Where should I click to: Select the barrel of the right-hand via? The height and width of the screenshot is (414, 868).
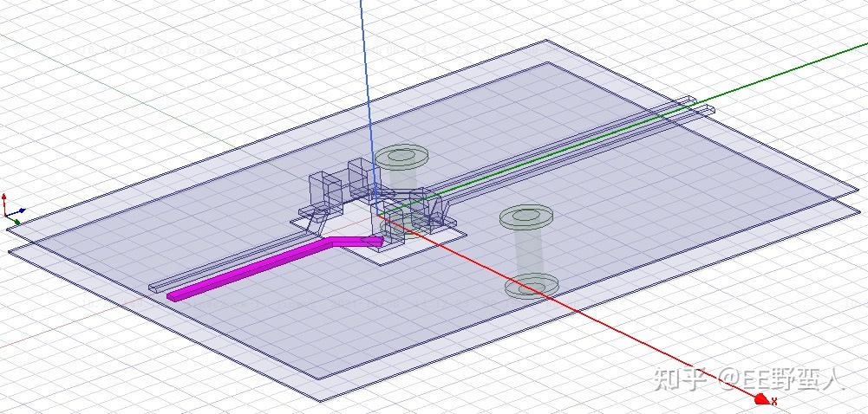click(x=529, y=252)
